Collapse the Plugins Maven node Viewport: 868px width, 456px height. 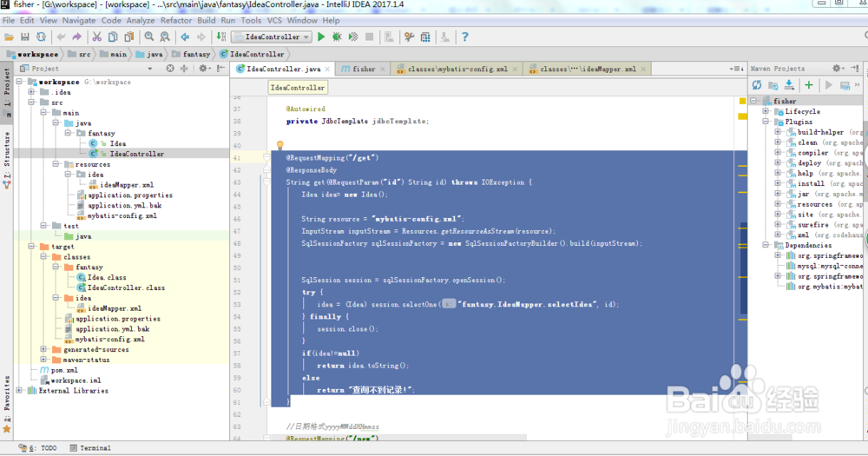point(766,122)
